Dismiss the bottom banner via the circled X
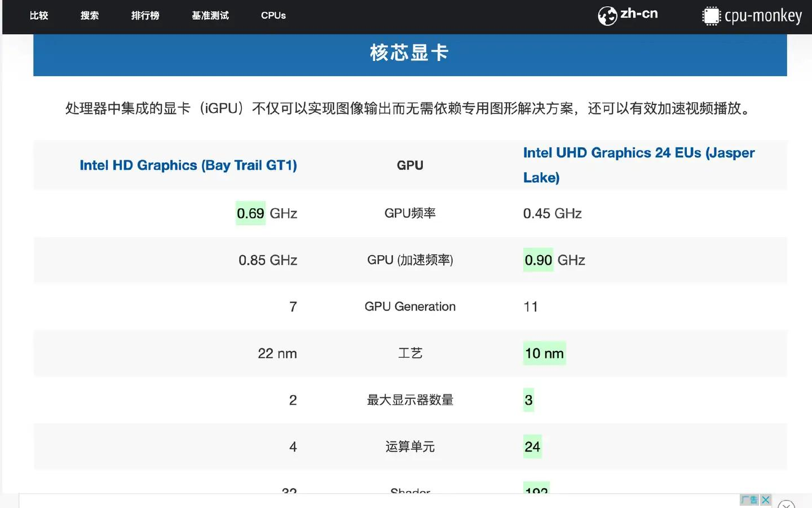 coord(785,504)
